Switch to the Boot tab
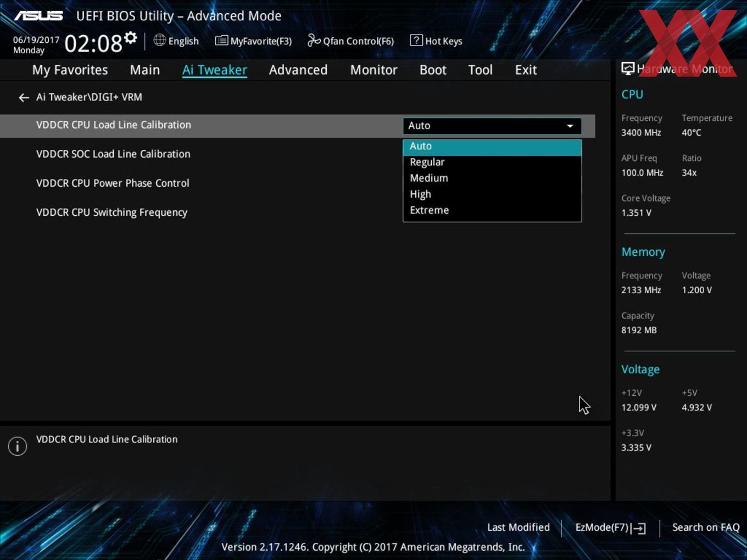This screenshot has width=747, height=560. coord(433,70)
